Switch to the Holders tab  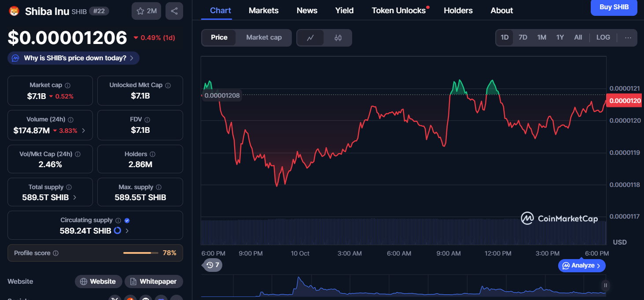(x=458, y=11)
